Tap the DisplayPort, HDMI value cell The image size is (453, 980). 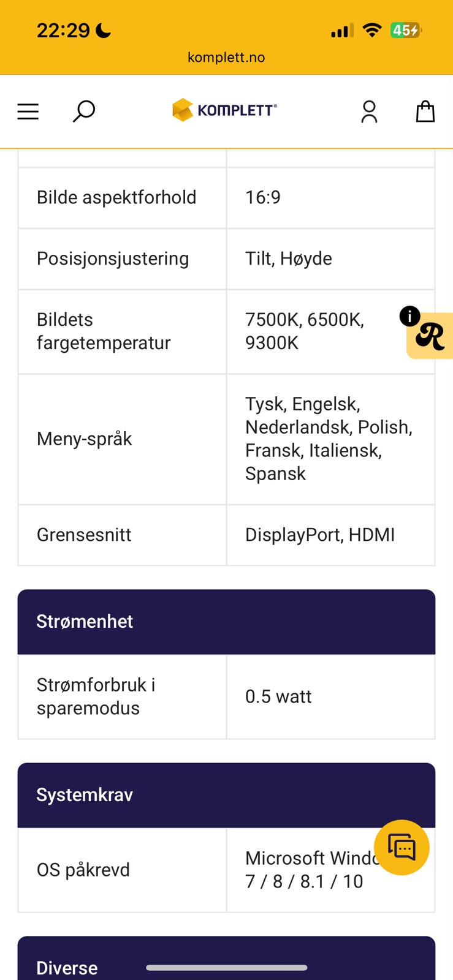(320, 535)
